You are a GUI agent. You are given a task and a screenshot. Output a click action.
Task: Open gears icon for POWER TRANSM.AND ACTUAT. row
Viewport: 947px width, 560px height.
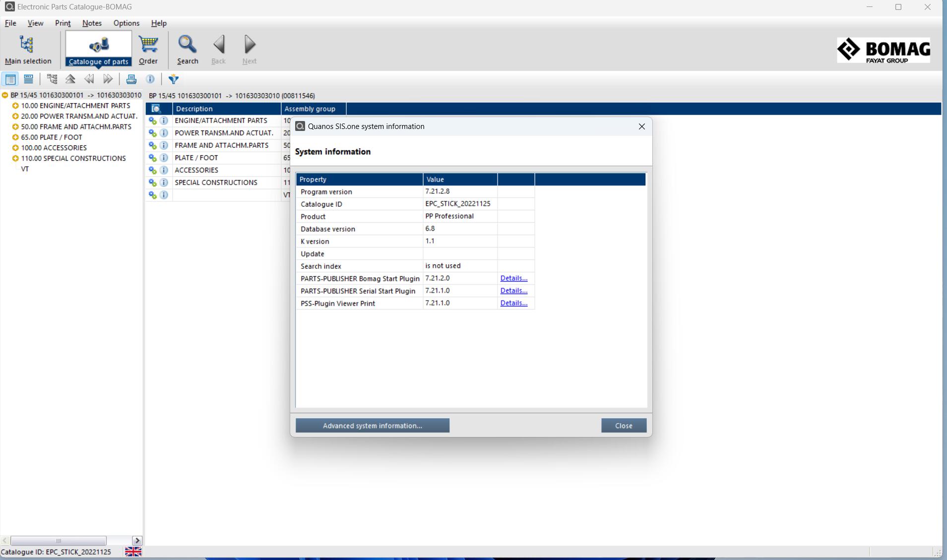[x=152, y=133]
